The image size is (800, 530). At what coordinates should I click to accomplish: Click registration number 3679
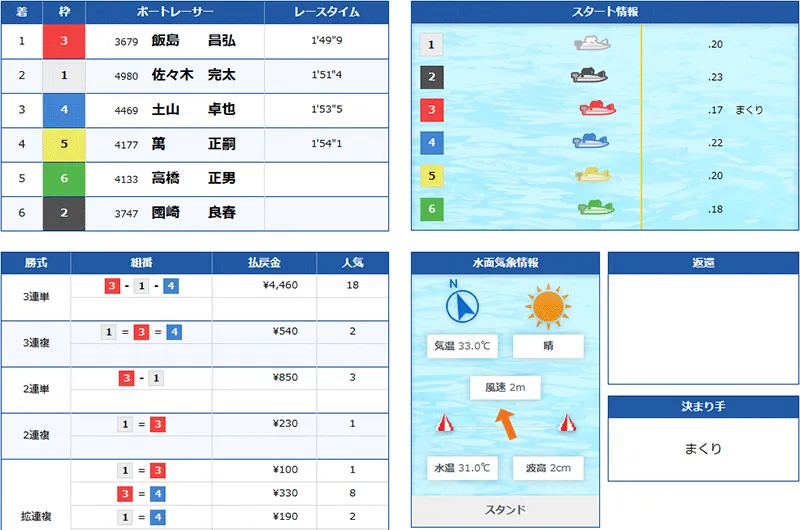(126, 42)
